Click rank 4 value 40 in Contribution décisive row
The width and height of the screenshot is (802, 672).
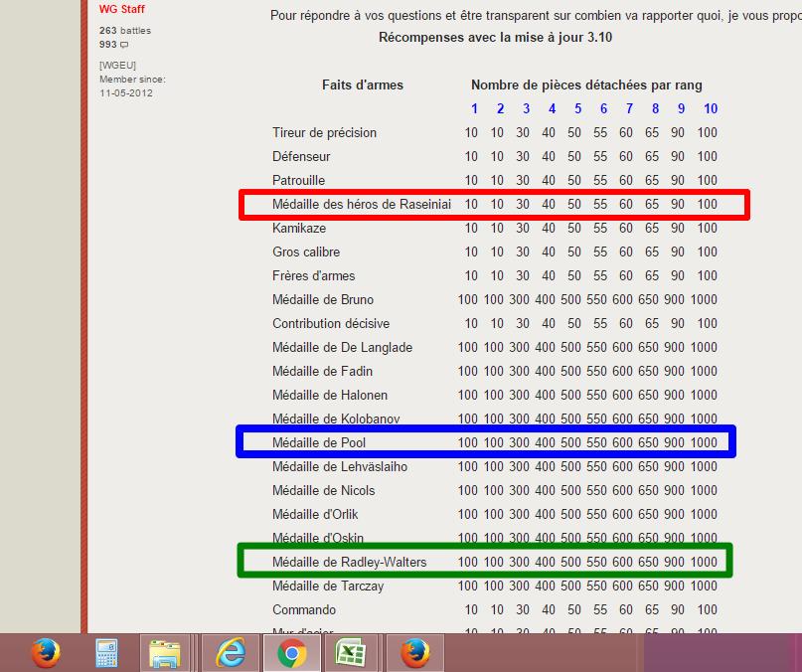549,323
